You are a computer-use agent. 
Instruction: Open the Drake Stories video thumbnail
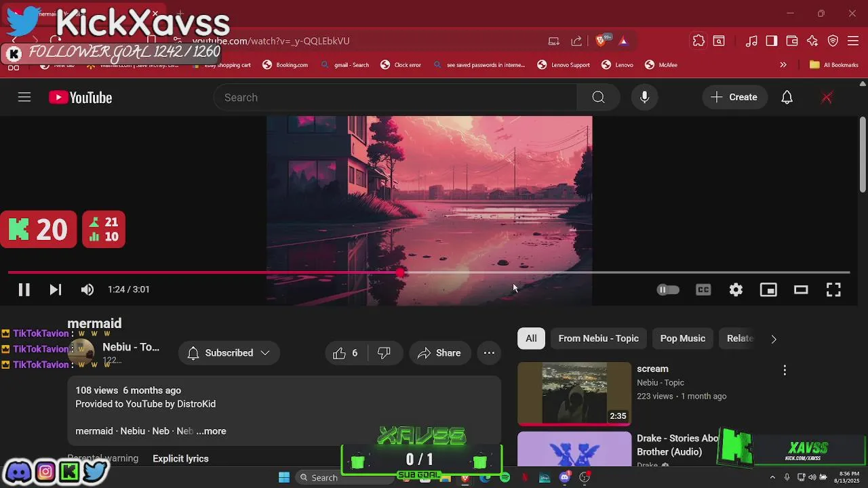point(574,449)
